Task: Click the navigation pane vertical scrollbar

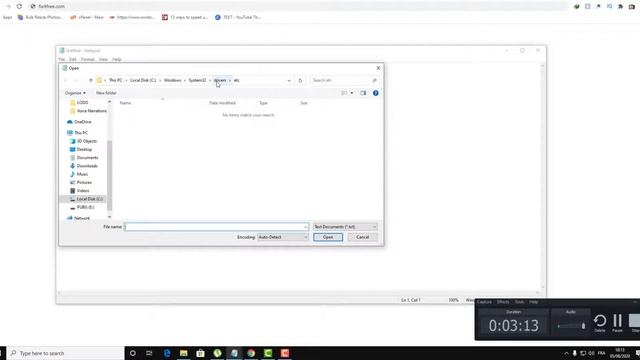Action: pyautogui.click(x=109, y=176)
